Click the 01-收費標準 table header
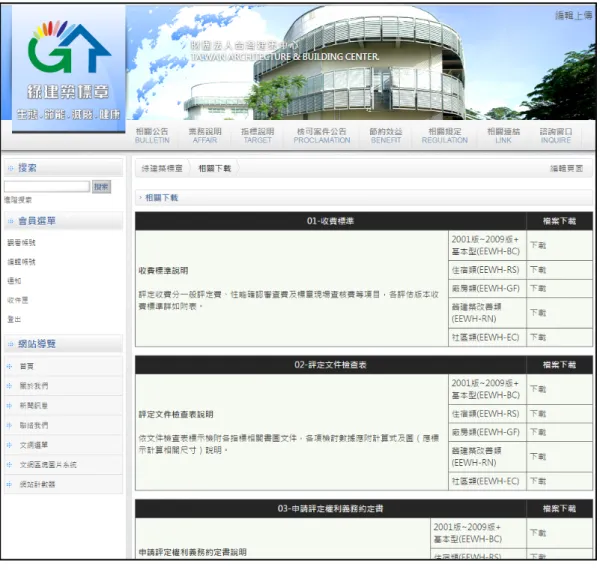600x570 pixels. pyautogui.click(x=330, y=221)
